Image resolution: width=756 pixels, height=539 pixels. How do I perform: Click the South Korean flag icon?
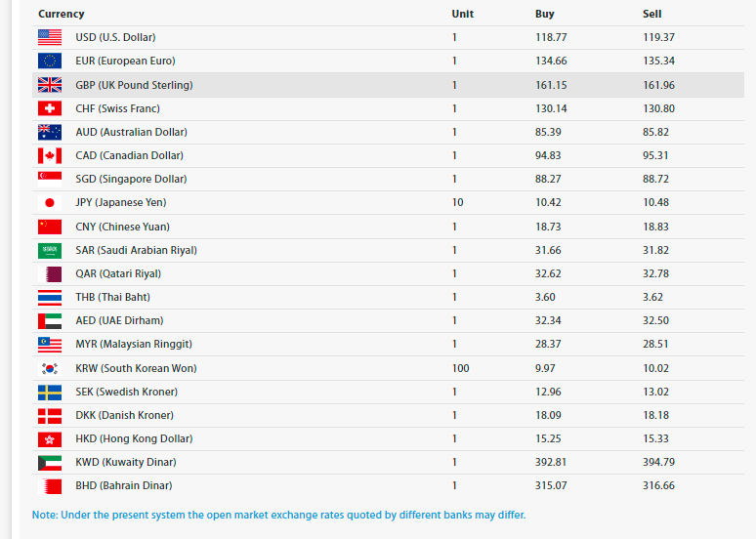click(x=50, y=368)
